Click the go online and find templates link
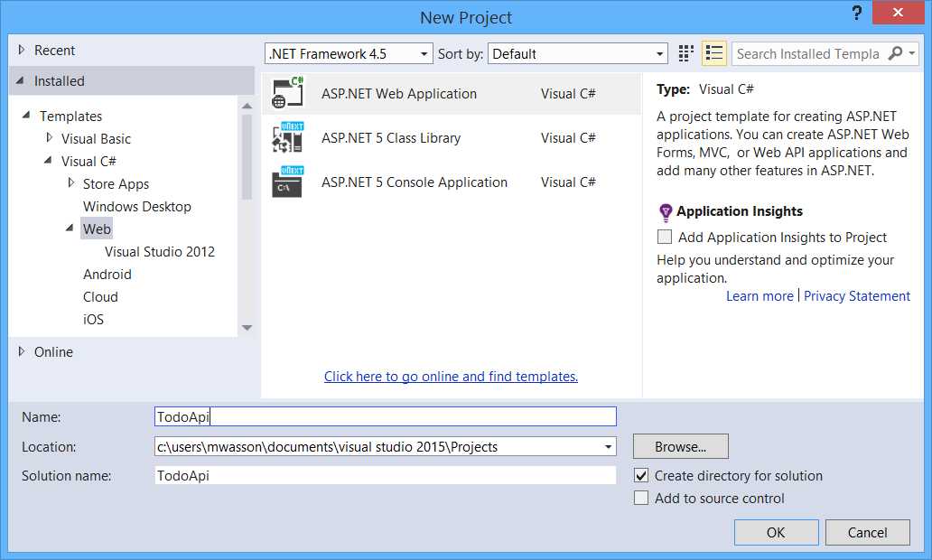The width and height of the screenshot is (932, 560). point(452,377)
